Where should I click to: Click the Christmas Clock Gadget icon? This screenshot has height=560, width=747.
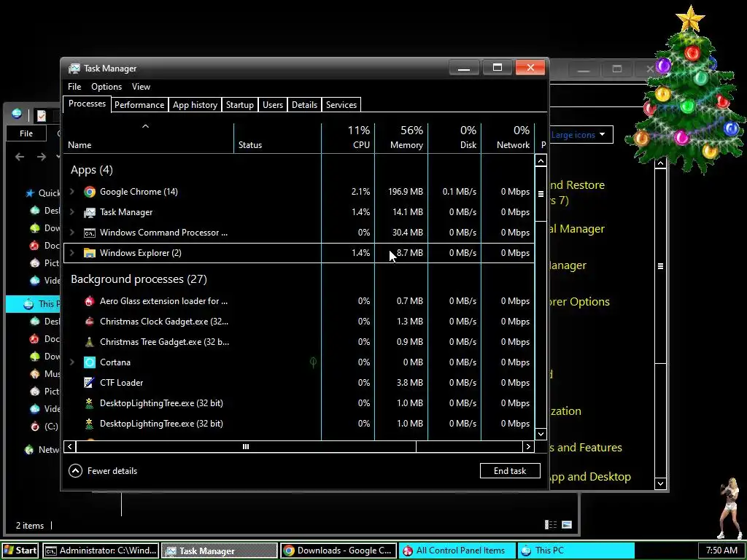tap(90, 322)
